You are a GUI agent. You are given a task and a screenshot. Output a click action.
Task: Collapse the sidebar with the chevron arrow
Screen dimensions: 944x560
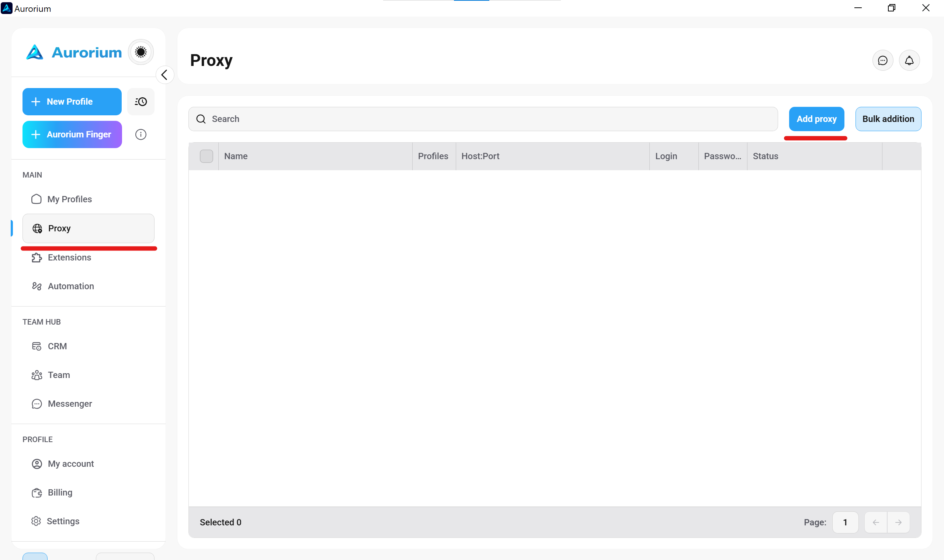pos(164,75)
